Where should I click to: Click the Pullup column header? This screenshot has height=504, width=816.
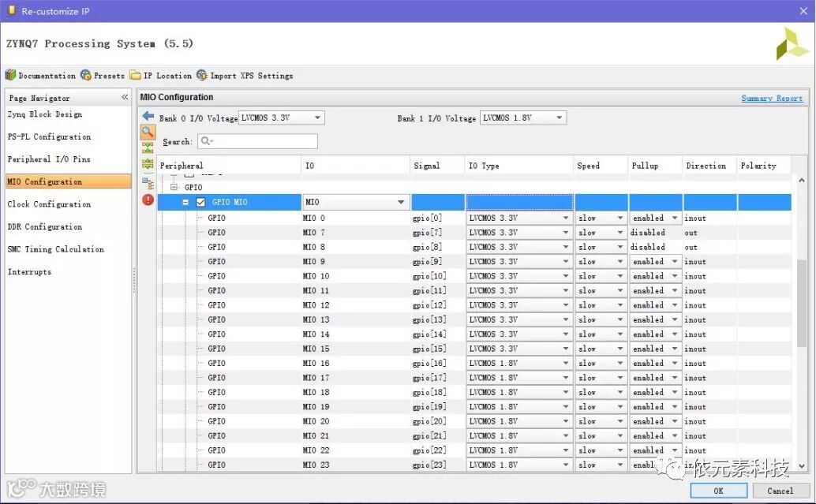655,166
